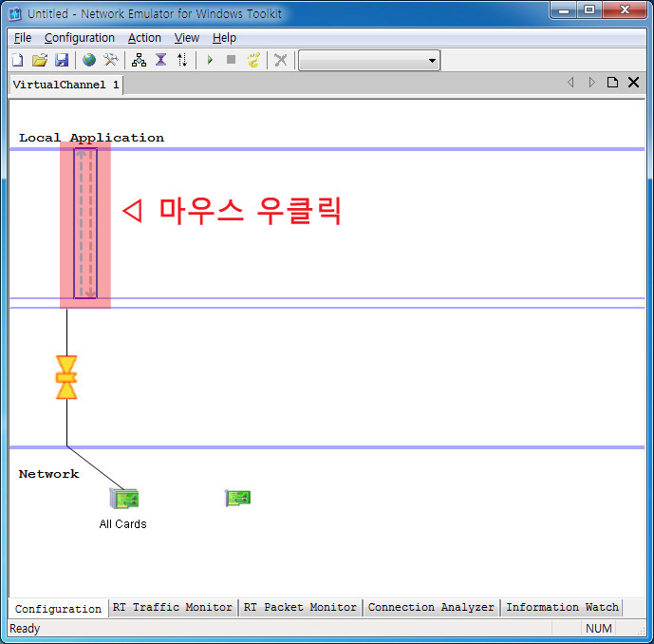
Task: Save configuration with the floppy disk icon
Action: (x=62, y=60)
